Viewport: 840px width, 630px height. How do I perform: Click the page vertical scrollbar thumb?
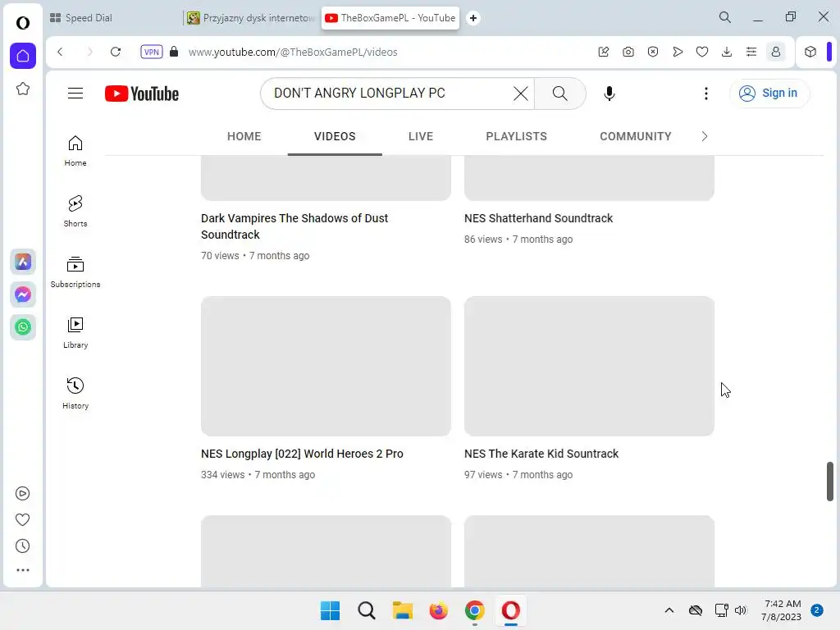(x=830, y=481)
